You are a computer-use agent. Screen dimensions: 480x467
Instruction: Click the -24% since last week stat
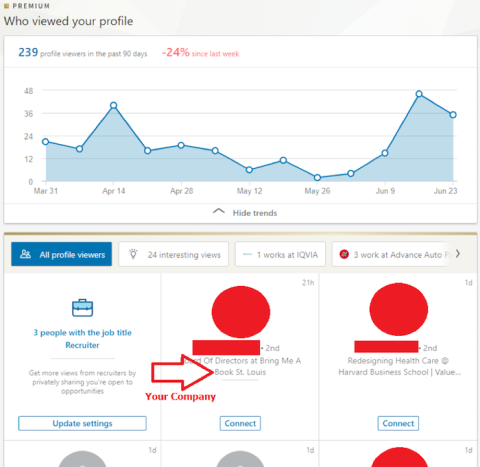[x=200, y=53]
